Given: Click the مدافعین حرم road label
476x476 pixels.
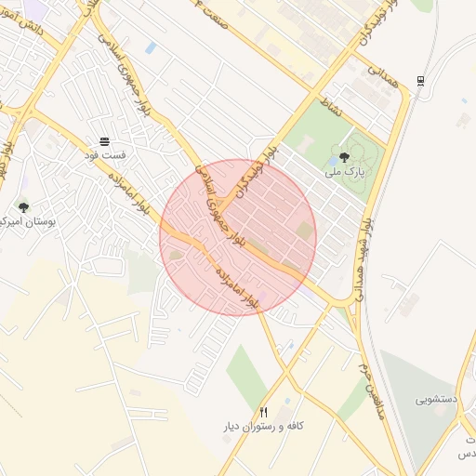Looking at the screenshot, I should click(x=372, y=392).
